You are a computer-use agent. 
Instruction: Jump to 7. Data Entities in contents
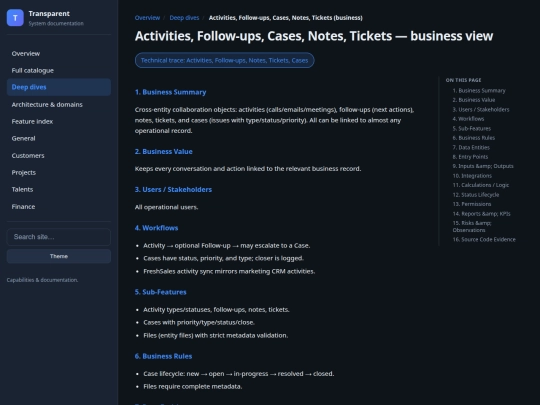[x=471, y=147]
